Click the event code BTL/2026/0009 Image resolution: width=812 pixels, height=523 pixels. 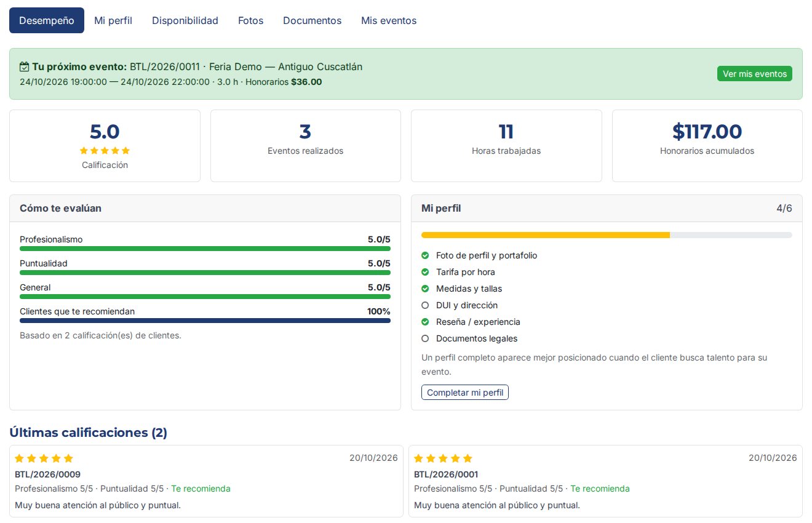coord(47,474)
